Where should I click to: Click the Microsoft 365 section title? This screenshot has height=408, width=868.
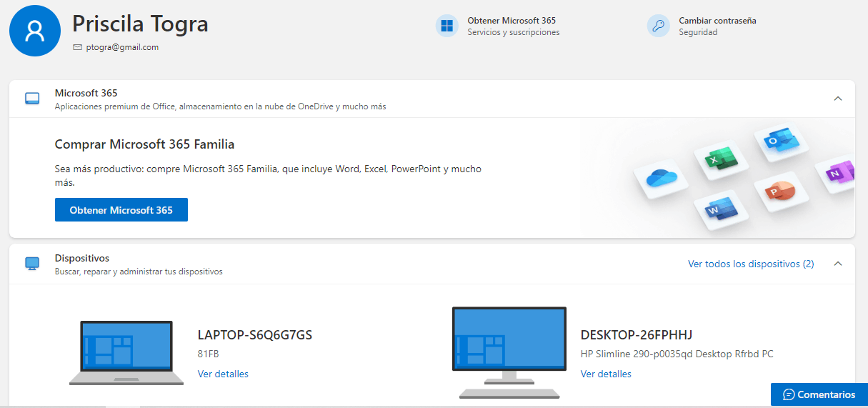pos(86,93)
